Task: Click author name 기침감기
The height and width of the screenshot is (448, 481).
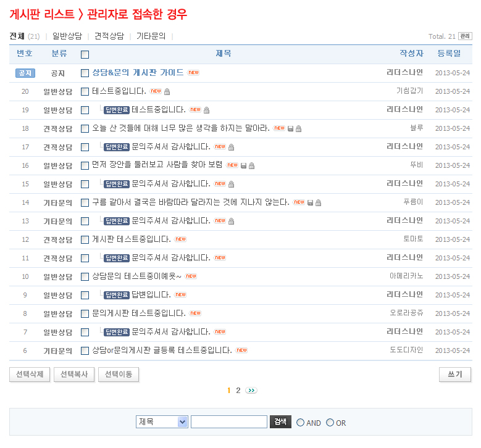Action: [409, 91]
